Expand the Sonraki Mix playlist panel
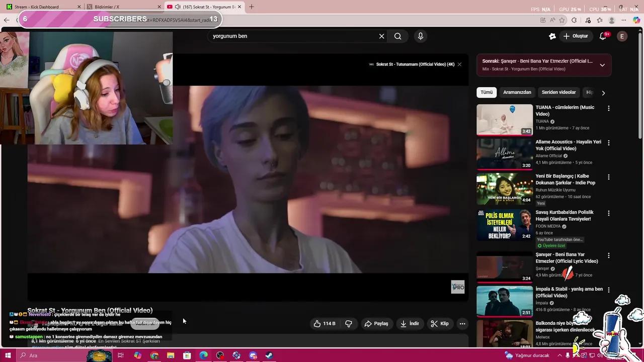This screenshot has width=644, height=362. [x=602, y=65]
